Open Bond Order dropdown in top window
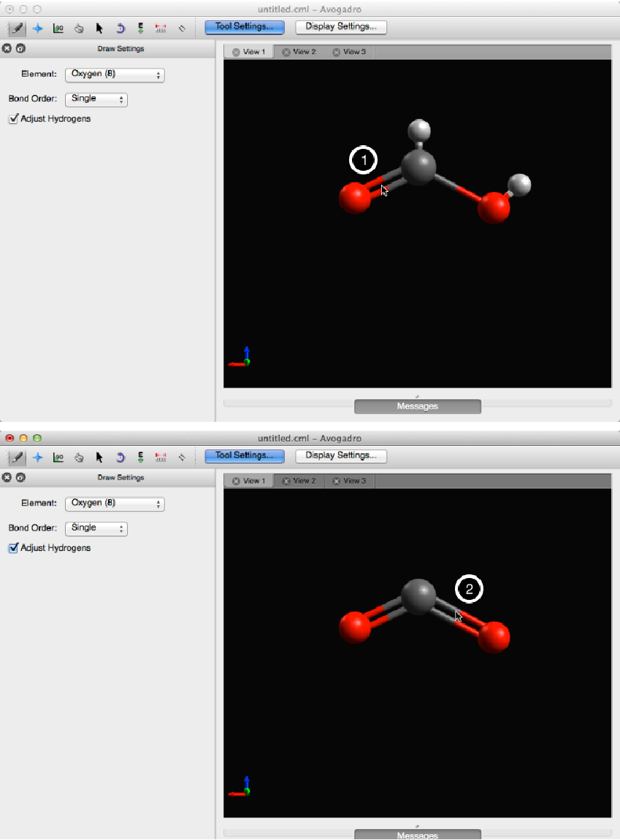620x840 pixels. [x=96, y=99]
